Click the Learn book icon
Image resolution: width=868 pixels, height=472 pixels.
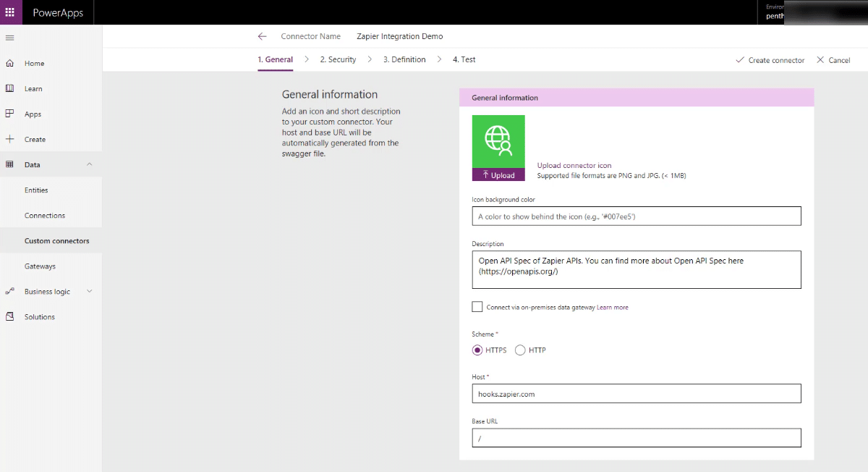[x=10, y=89]
